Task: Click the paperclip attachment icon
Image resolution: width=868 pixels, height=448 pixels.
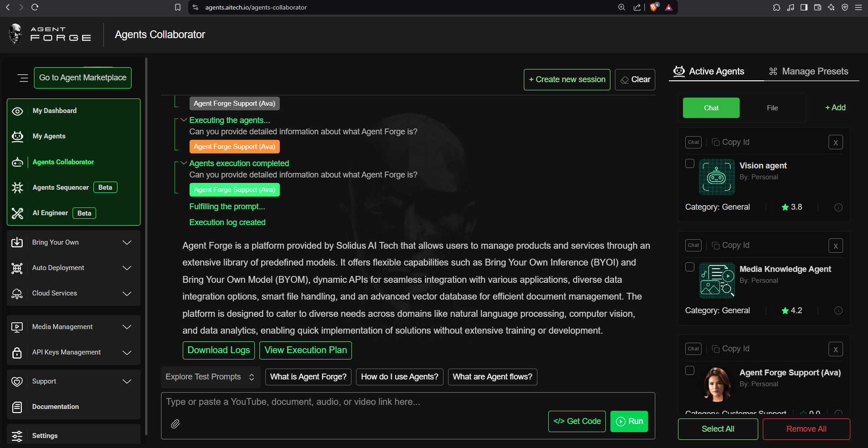Action: coord(176,424)
